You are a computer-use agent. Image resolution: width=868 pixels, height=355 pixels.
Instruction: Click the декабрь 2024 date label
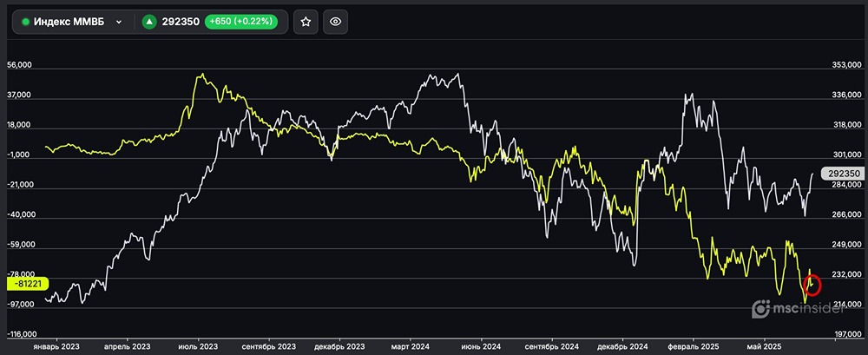(x=622, y=346)
